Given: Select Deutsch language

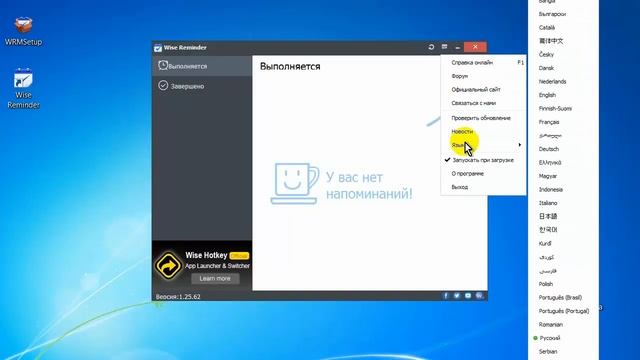Looking at the screenshot, I should (x=549, y=149).
